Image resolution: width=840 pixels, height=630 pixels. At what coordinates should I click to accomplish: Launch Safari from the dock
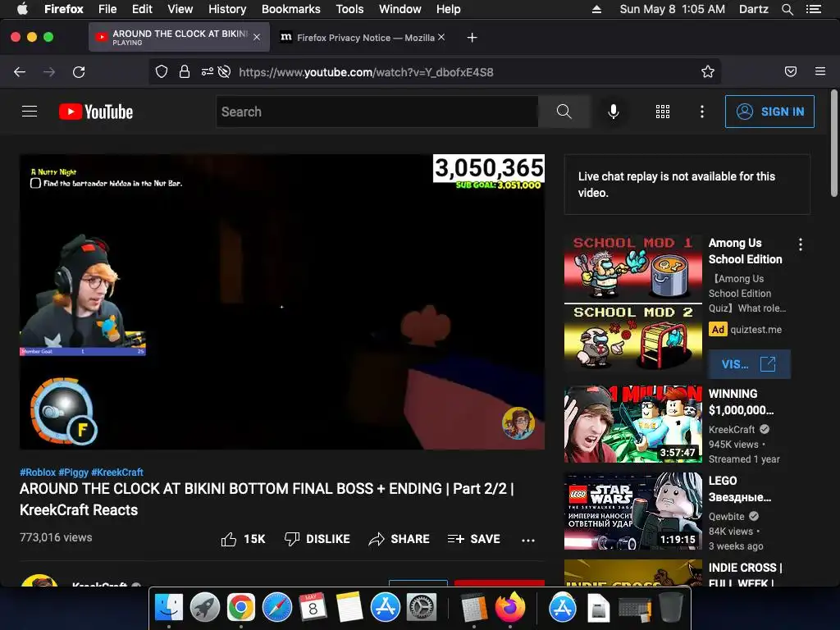point(277,608)
